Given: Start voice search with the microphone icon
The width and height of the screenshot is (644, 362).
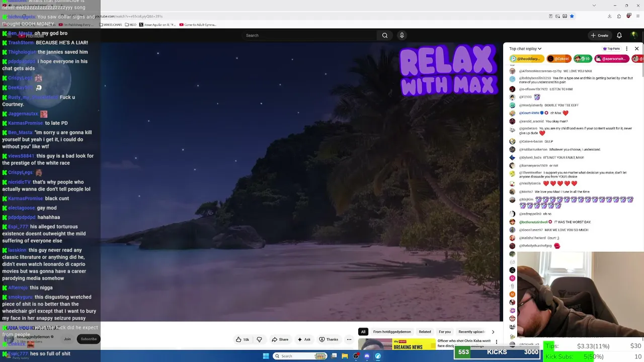Looking at the screenshot, I should coord(401,35).
